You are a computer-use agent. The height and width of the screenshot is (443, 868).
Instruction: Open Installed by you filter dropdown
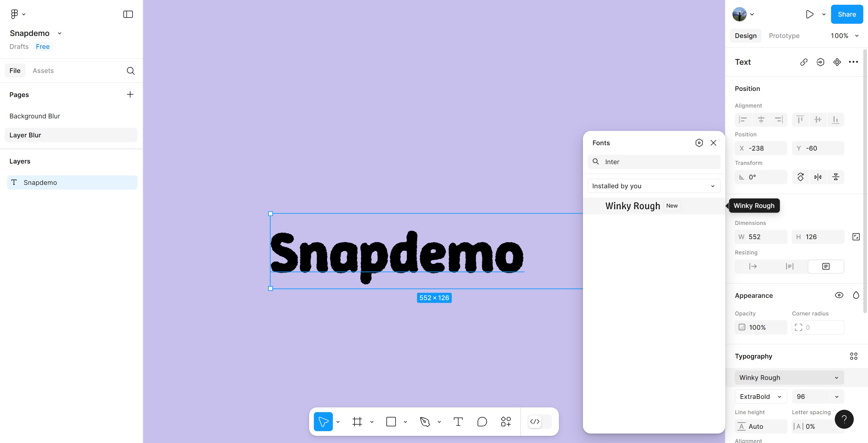pos(654,186)
